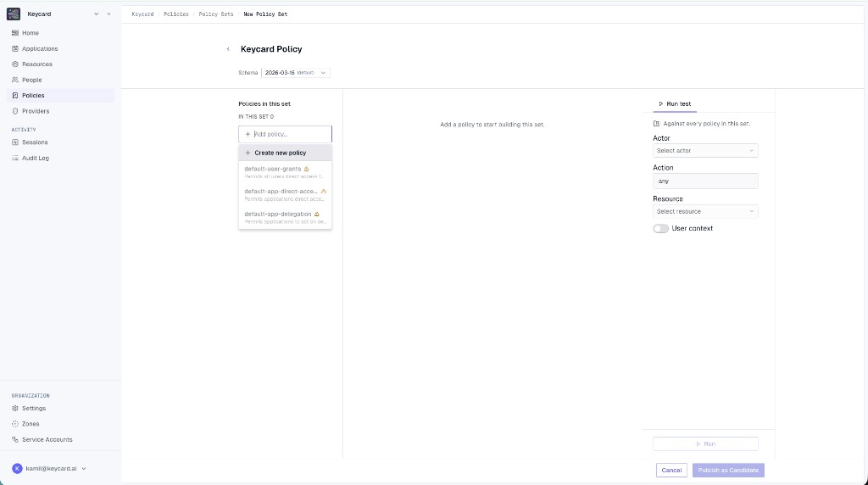Switch to the Run test tab
Screen dimensions: 868x485
[x=675, y=104]
